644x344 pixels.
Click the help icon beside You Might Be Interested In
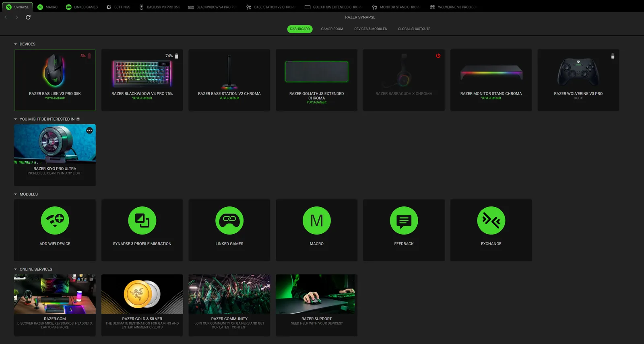78,119
